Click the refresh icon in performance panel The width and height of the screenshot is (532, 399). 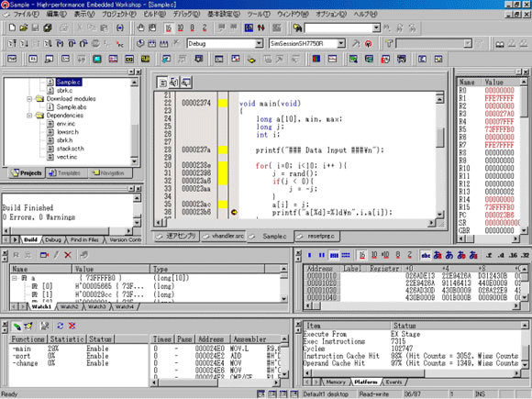pyautogui.click(x=60, y=326)
